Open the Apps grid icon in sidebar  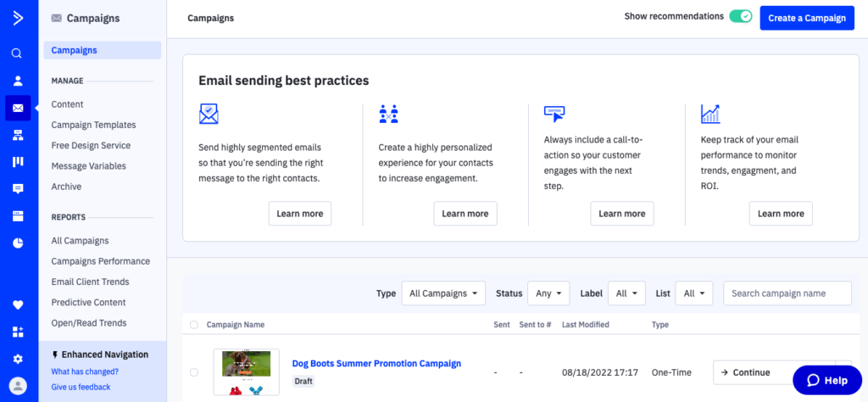(x=17, y=332)
